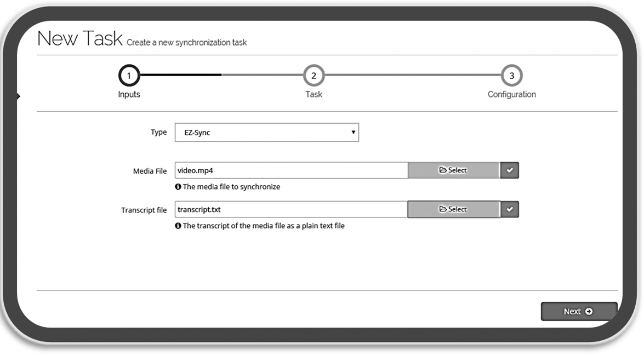Viewport: 644px width, 355px height.
Task: Click folder icon in Transcript file Select button
Action: (443, 209)
